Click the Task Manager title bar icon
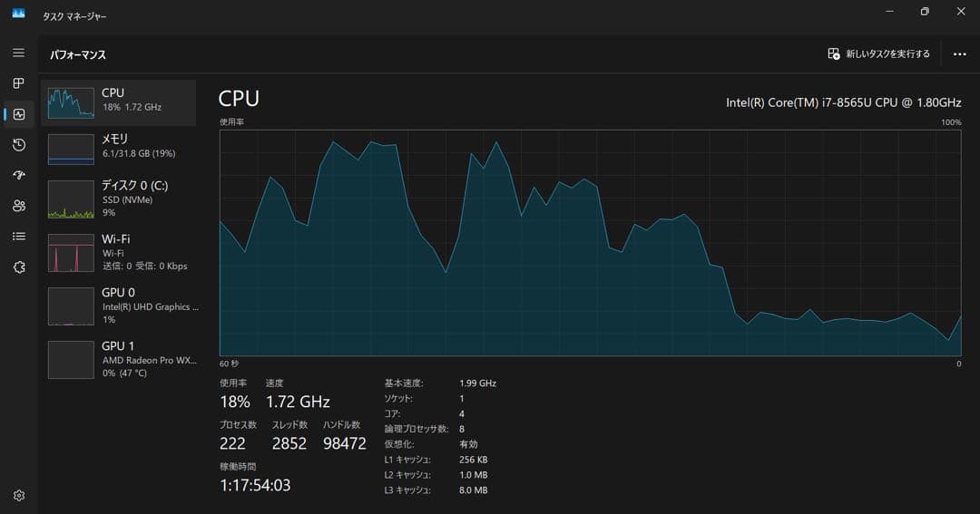 [x=18, y=13]
